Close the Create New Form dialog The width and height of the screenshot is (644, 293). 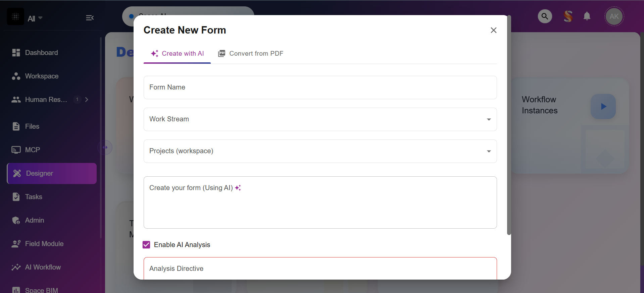point(493,30)
